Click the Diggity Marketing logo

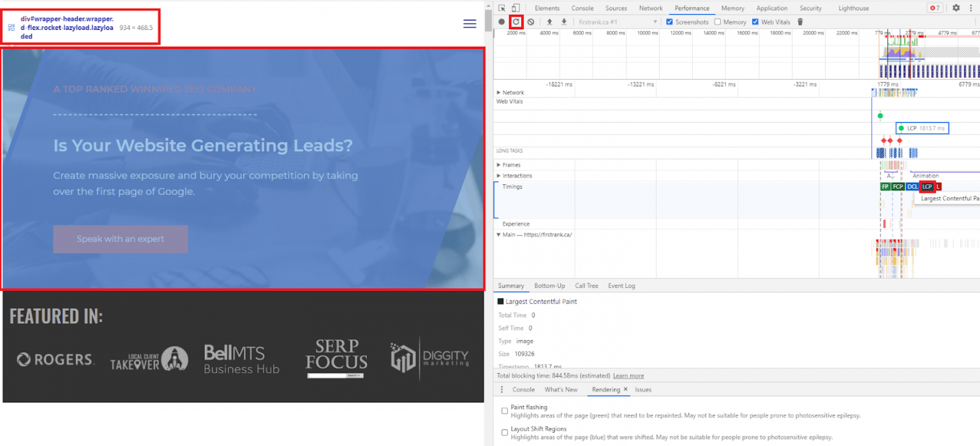coord(429,359)
